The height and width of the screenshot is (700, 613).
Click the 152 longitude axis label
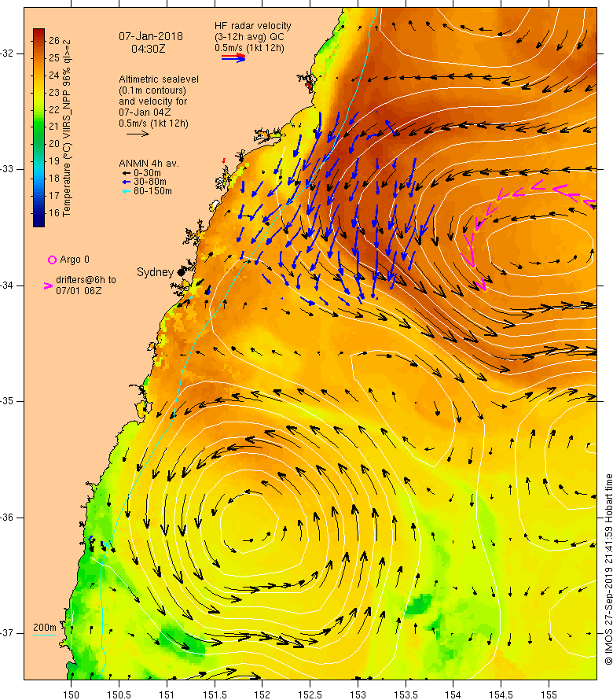(x=262, y=694)
